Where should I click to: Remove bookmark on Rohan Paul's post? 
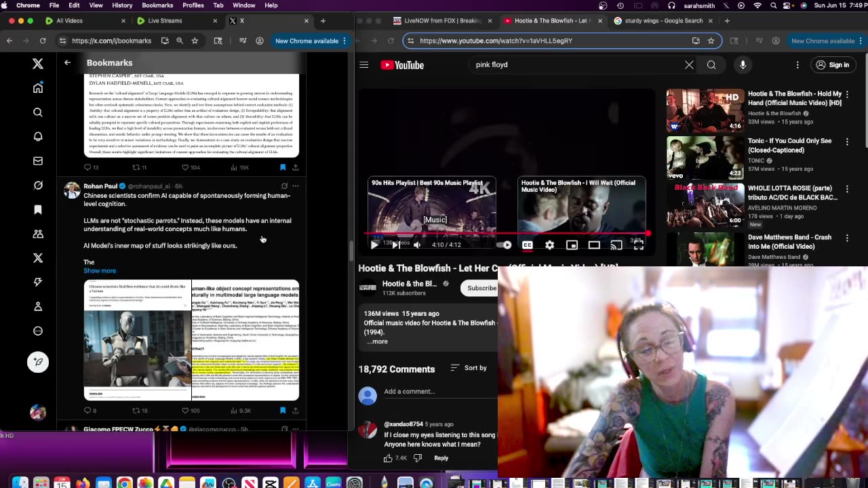(283, 410)
